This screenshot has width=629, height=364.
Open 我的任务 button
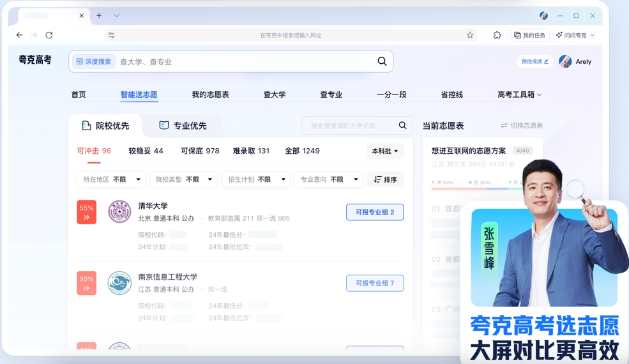pyautogui.click(x=530, y=35)
